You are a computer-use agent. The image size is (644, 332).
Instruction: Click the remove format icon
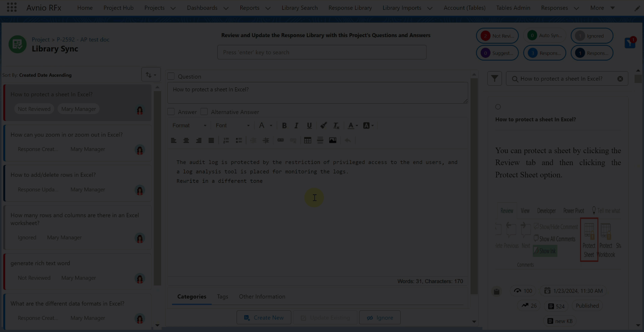[336, 126]
